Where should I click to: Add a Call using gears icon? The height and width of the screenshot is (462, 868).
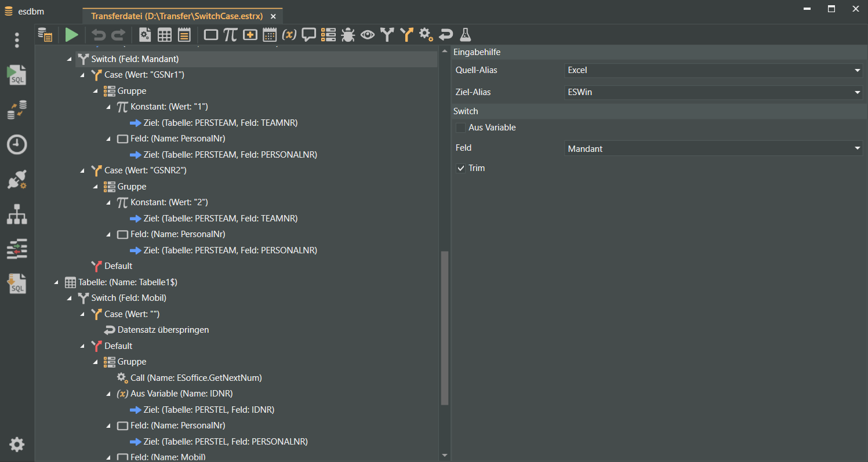point(426,35)
